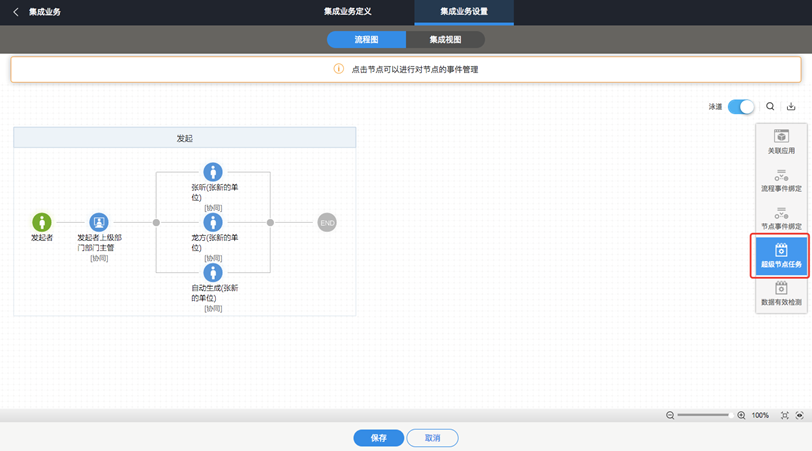Select 超级节点任务 in the side panel
The image size is (812, 451).
click(x=781, y=256)
